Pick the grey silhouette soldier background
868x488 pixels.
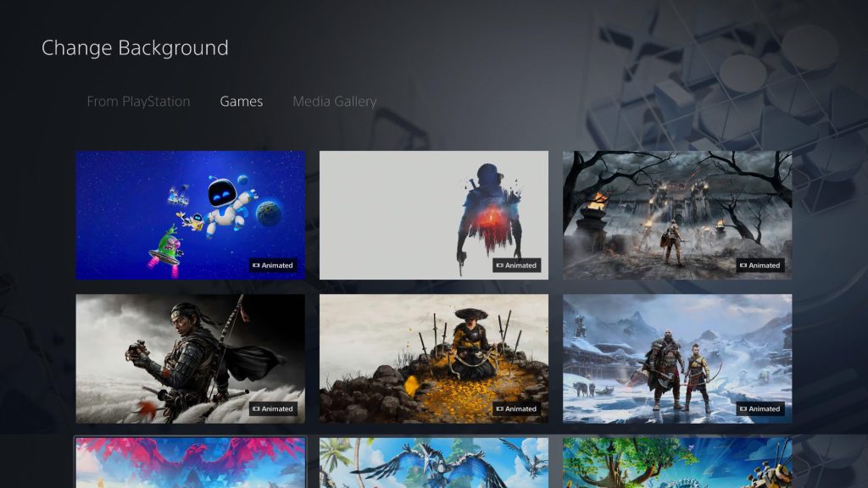[x=434, y=215]
